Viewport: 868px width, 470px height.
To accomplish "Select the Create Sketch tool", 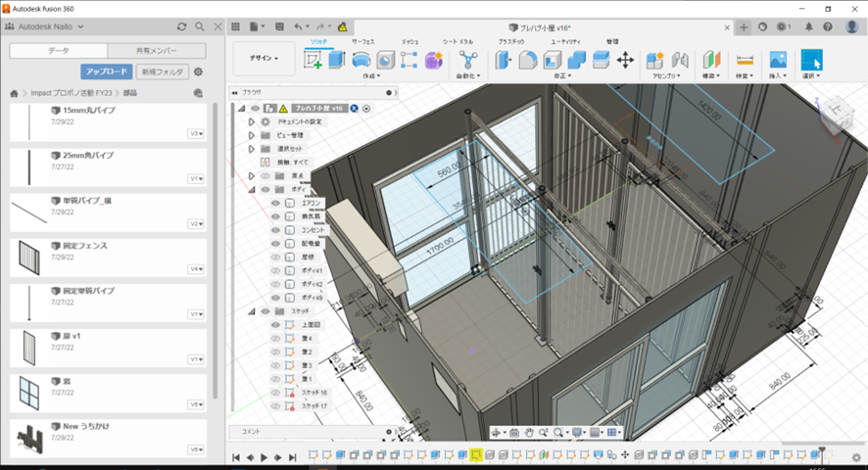I will point(313,60).
